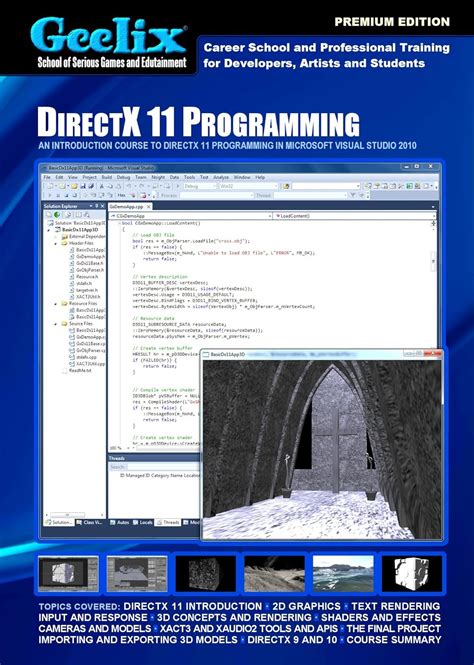This screenshot has width=474, height=665.
Task: Click the dark noisy cube thumbnail
Action: click(206, 574)
